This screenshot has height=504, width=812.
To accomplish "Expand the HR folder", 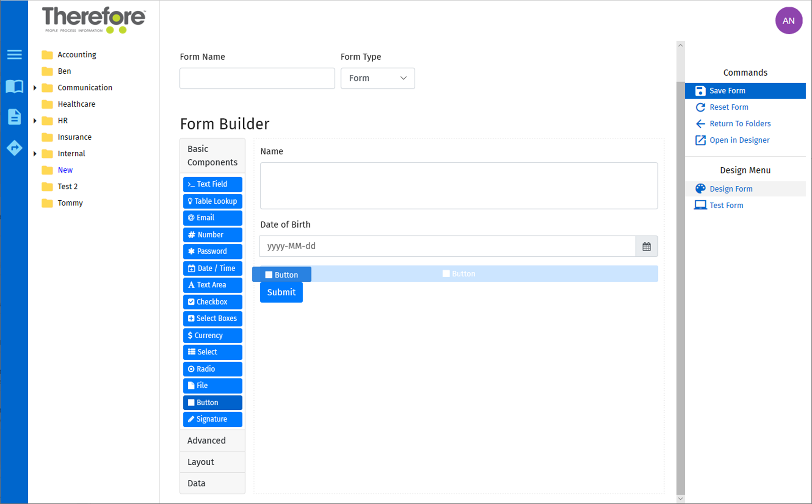I will pos(35,120).
